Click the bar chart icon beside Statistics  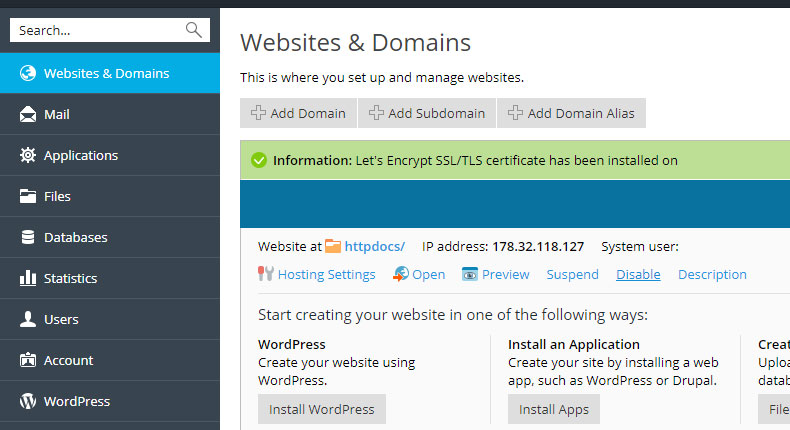28,278
